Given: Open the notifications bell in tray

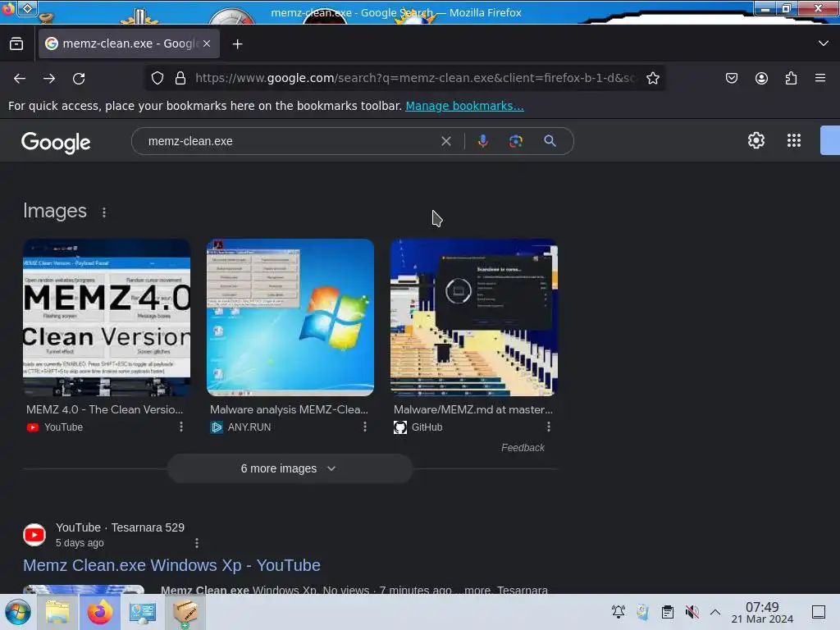Looking at the screenshot, I should tap(619, 612).
